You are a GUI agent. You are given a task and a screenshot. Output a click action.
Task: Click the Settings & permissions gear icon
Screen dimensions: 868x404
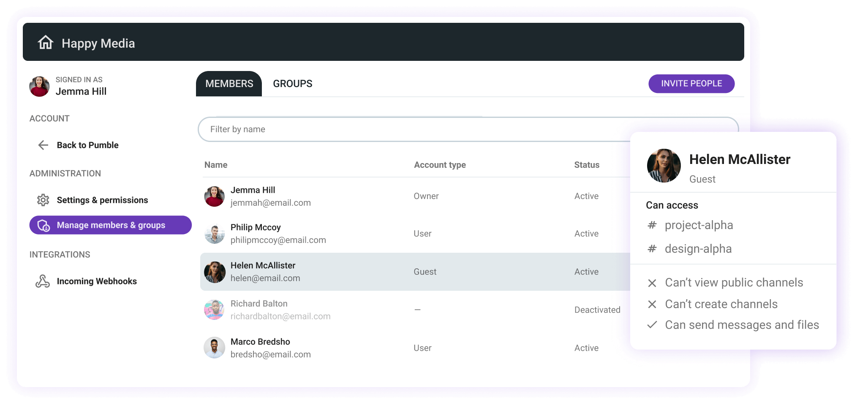coord(43,200)
